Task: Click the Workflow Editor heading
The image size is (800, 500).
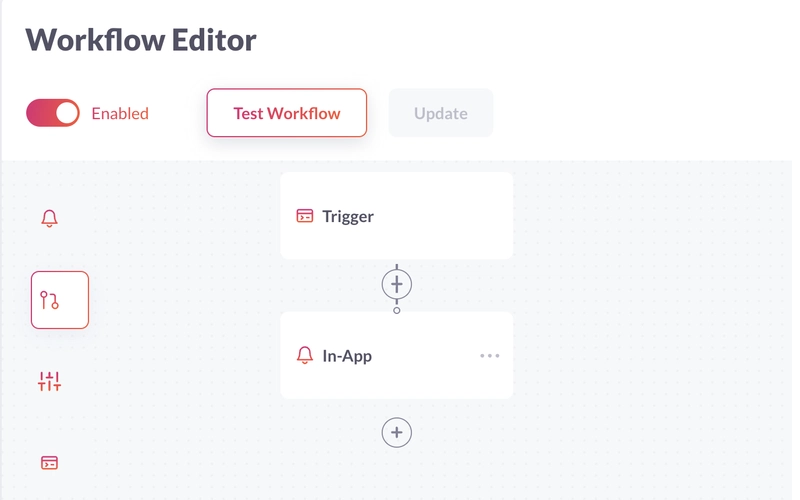Action: tap(141, 40)
